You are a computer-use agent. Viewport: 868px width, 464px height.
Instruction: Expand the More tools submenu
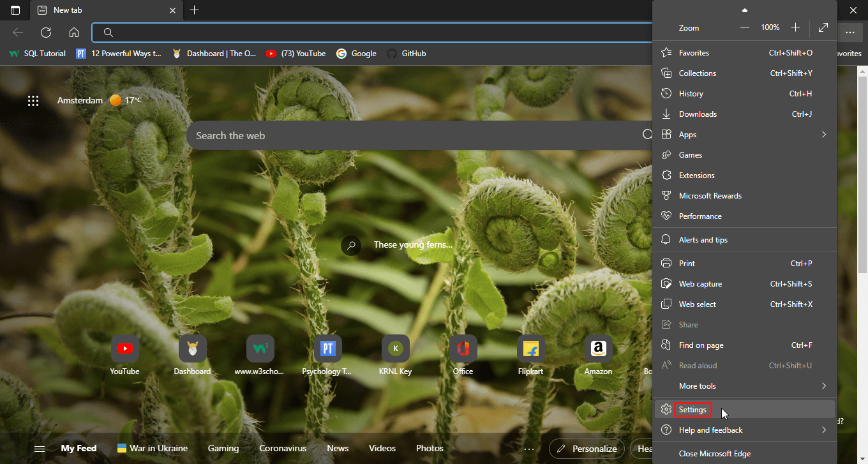(823, 386)
